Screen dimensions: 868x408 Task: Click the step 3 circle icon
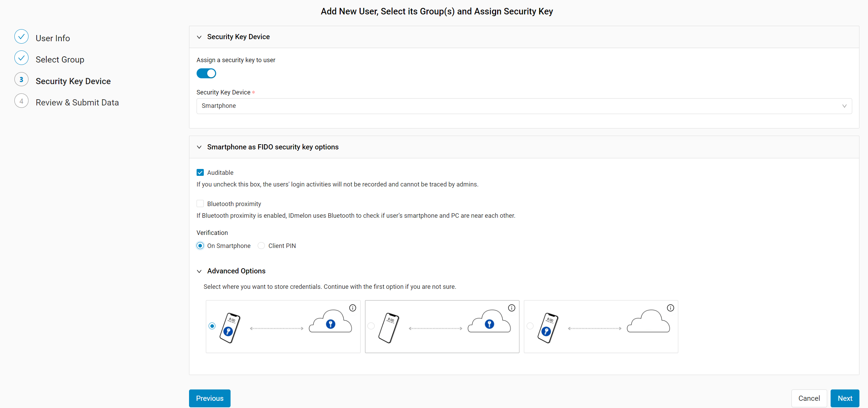click(x=21, y=80)
